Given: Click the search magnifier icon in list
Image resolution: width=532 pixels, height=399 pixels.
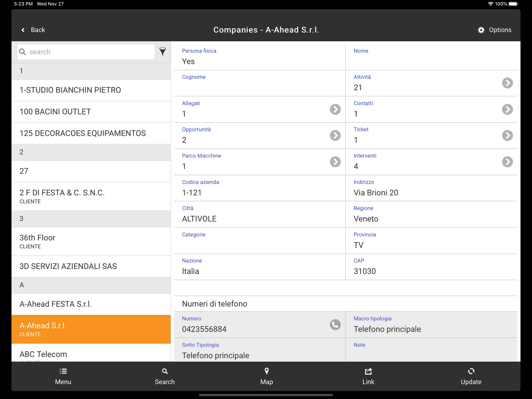Looking at the screenshot, I should 22,52.
